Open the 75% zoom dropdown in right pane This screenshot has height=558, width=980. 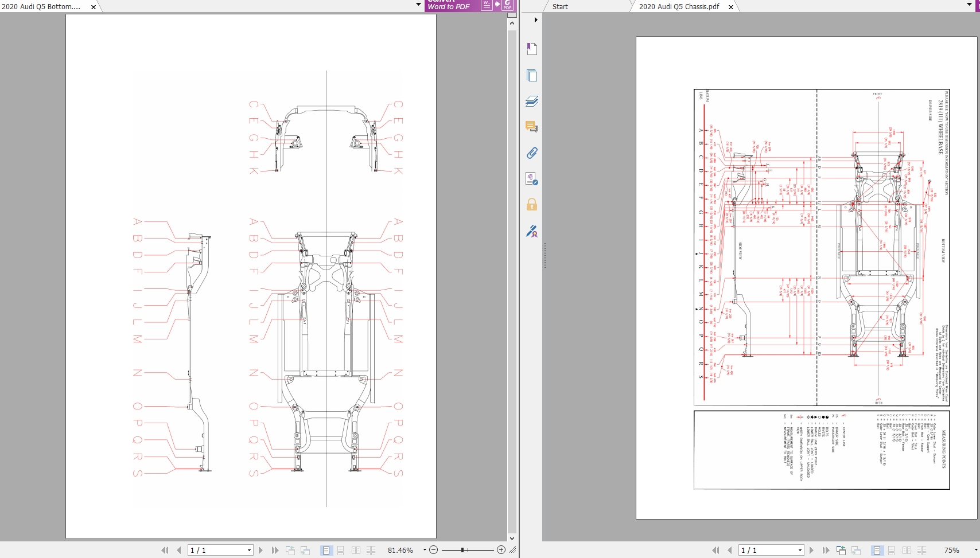(x=975, y=550)
